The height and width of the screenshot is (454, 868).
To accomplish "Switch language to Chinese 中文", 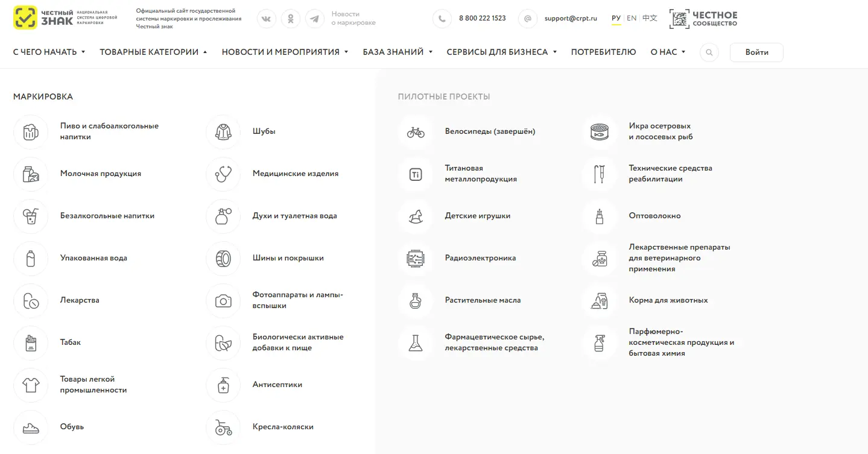I will click(x=650, y=18).
